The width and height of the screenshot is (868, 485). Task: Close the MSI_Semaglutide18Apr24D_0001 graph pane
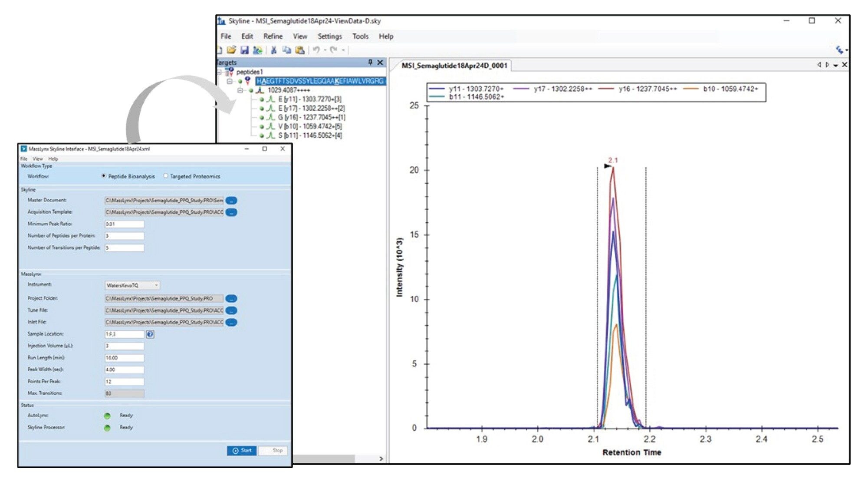click(x=845, y=65)
